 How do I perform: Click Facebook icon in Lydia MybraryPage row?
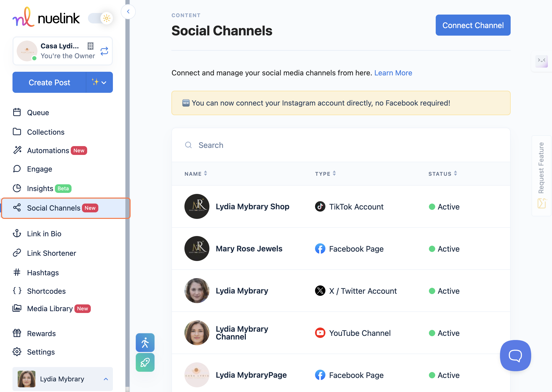tap(320, 375)
